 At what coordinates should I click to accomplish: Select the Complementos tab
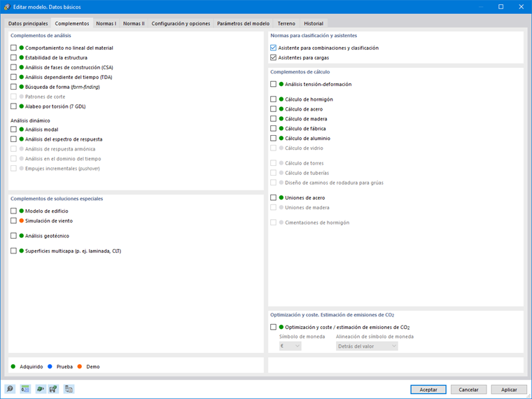click(72, 23)
